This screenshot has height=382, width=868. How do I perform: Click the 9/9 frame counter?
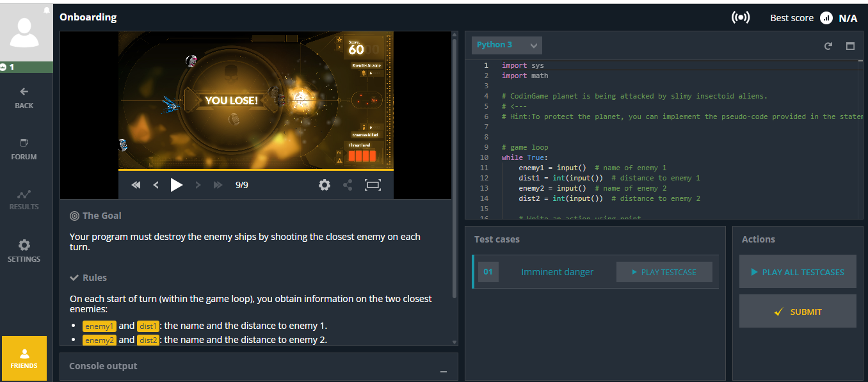click(x=242, y=185)
